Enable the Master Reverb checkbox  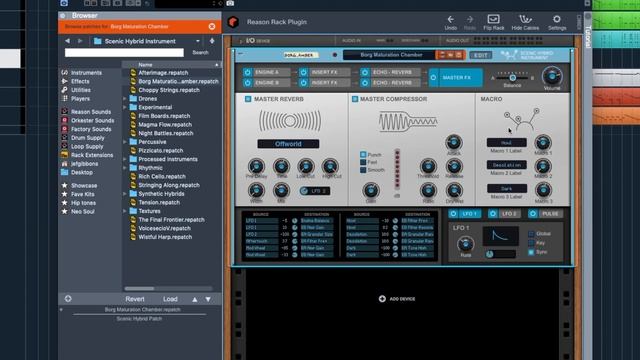pos(248,99)
